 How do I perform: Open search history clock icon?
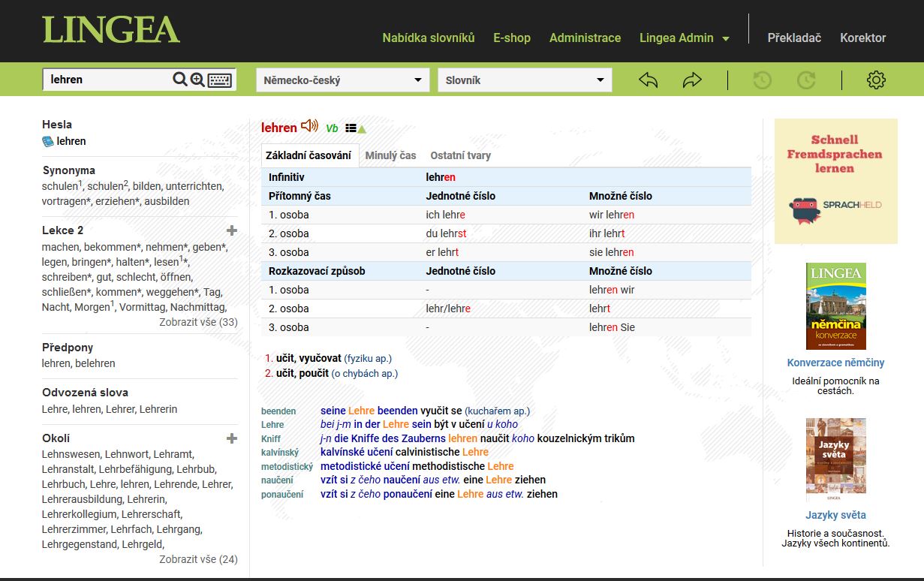(x=763, y=80)
